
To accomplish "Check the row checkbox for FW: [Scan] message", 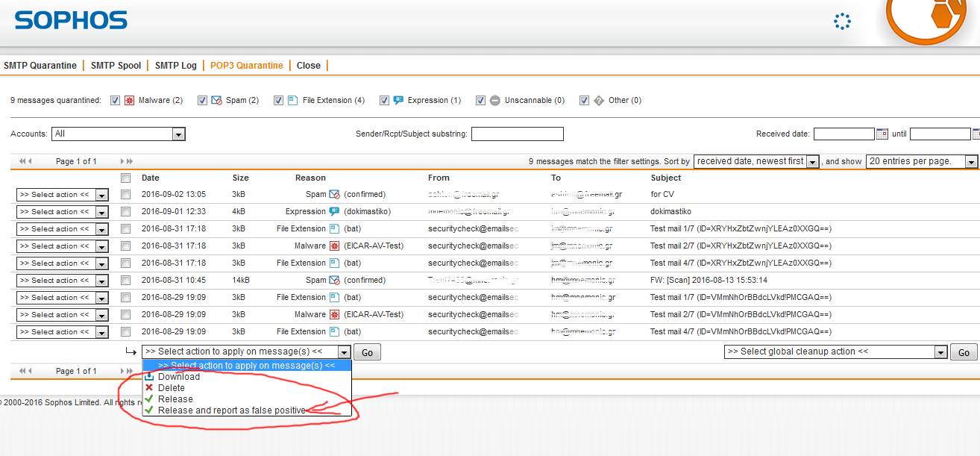I will click(x=125, y=281).
